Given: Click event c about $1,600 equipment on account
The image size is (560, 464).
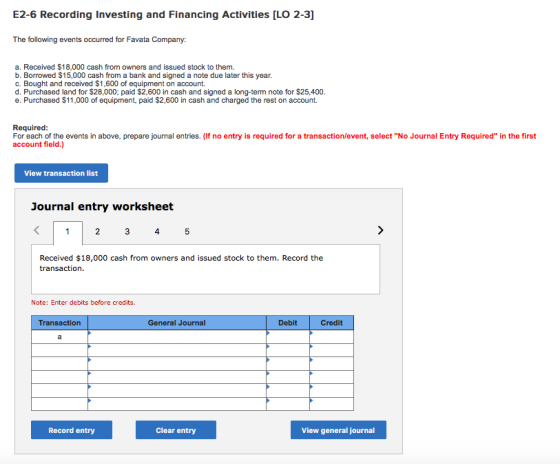Looking at the screenshot, I should click(110, 84).
